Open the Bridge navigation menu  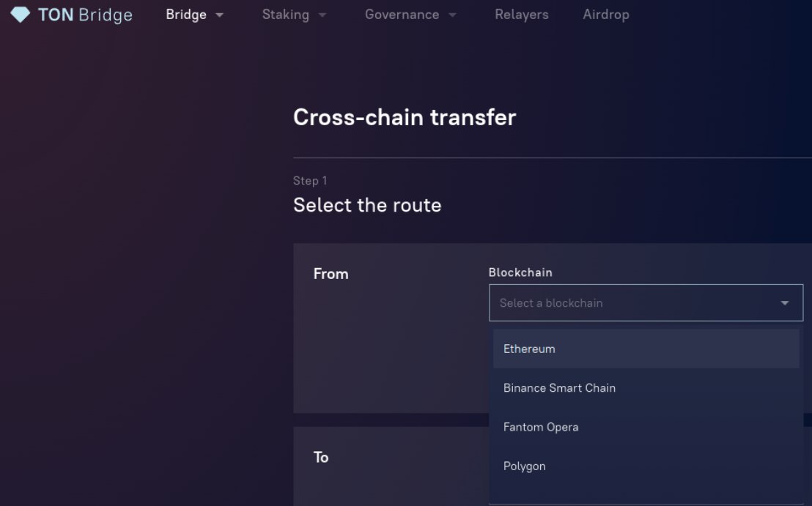click(x=186, y=15)
